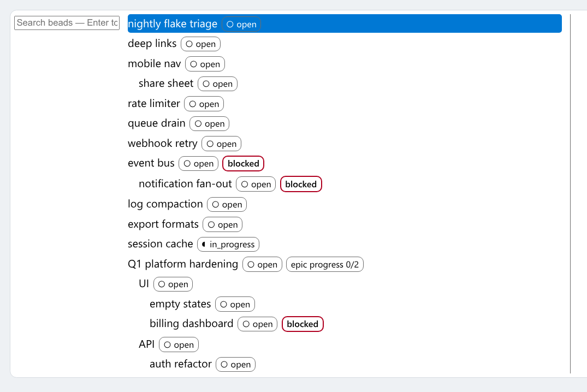Select the auth refactor item
This screenshot has height=392, width=587.
coord(355,364)
